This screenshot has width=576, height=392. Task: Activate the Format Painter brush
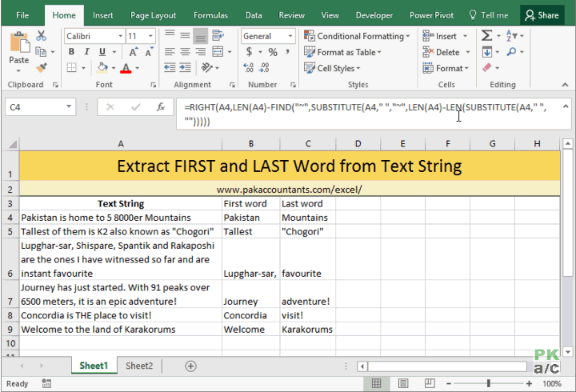[42, 67]
